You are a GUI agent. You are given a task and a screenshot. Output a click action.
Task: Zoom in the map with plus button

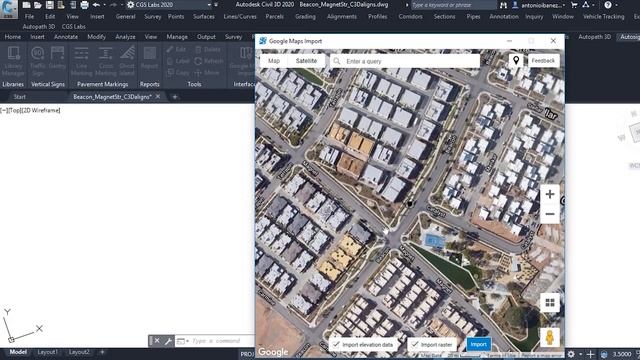point(550,194)
